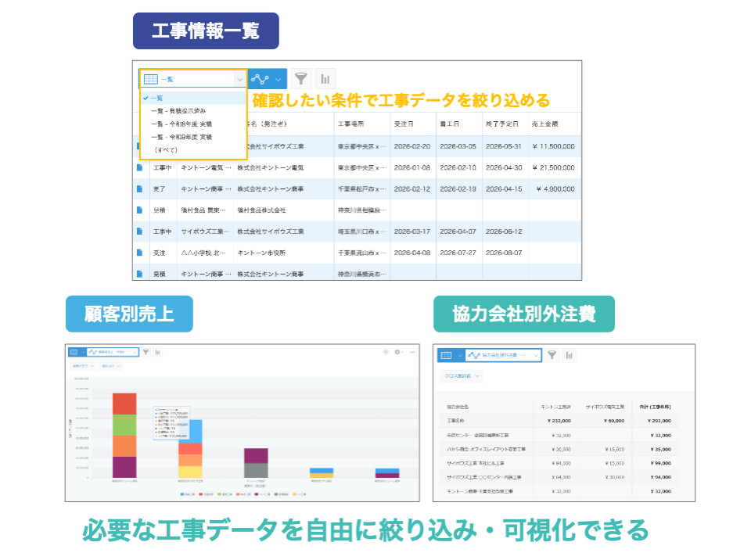Click the bar chart icon in the 工事情報一覧 toolbar
The width and height of the screenshot is (751, 560).
pyautogui.click(x=324, y=79)
